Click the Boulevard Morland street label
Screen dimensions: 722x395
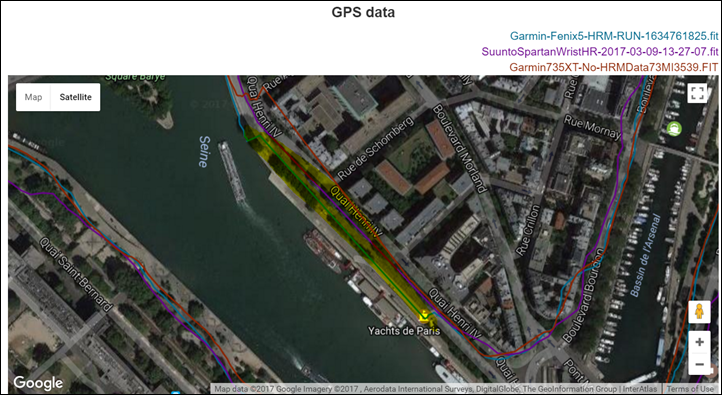coord(459,149)
